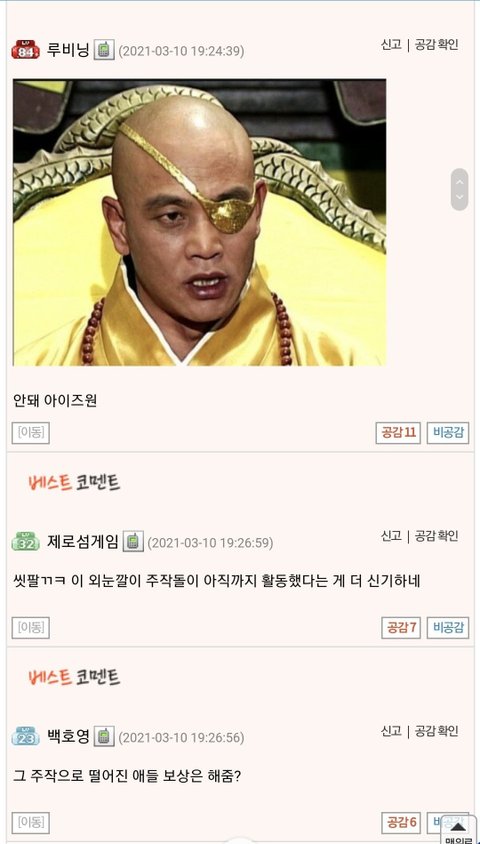Click 비공감 on 루비닝's comment
Image resolution: width=480 pixels, height=844 pixels.
pos(448,433)
